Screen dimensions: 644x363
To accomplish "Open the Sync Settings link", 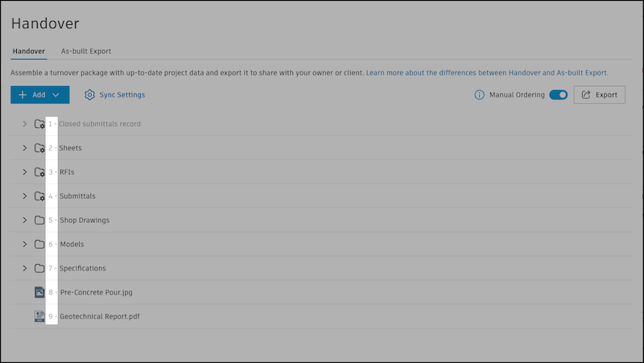I will click(122, 95).
